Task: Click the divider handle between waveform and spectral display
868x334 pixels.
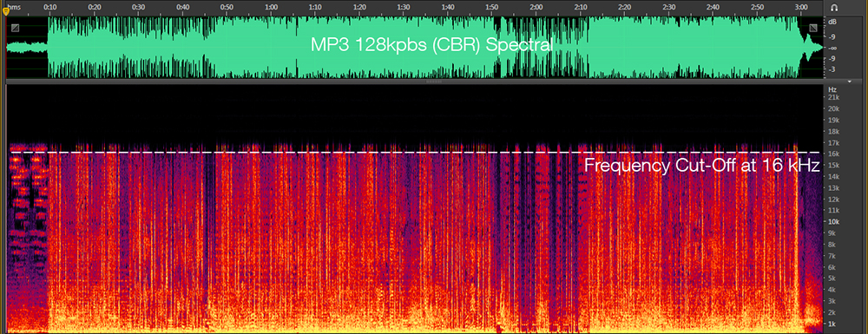Action: (433, 82)
